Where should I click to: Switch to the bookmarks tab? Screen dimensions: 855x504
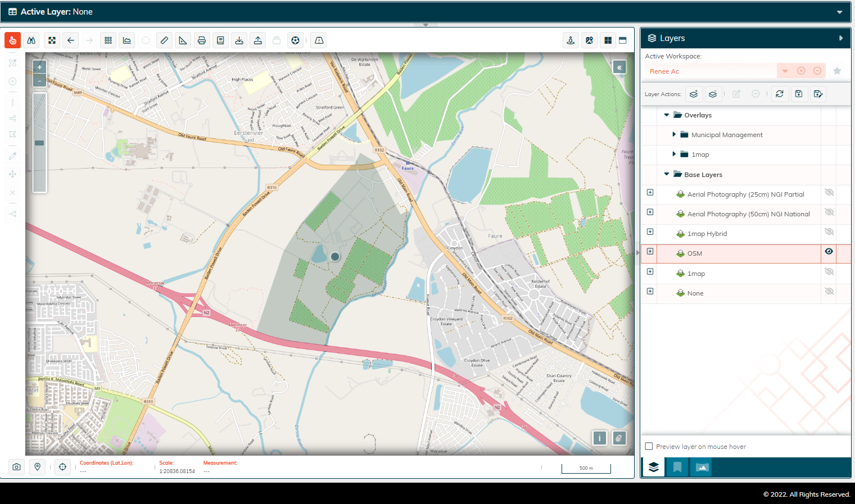coord(677,467)
